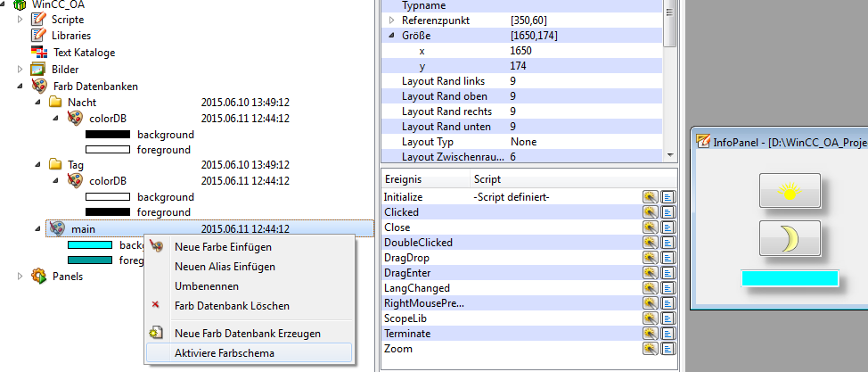Select Umbenennen in the context menu
Screen dimensions: 868x372
248,286
